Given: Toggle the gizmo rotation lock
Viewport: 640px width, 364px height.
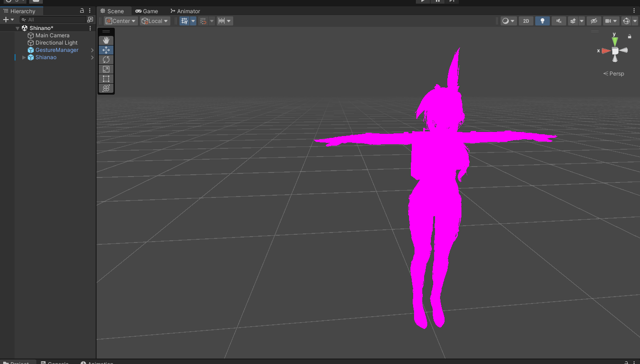Looking at the screenshot, I should coord(630,36).
